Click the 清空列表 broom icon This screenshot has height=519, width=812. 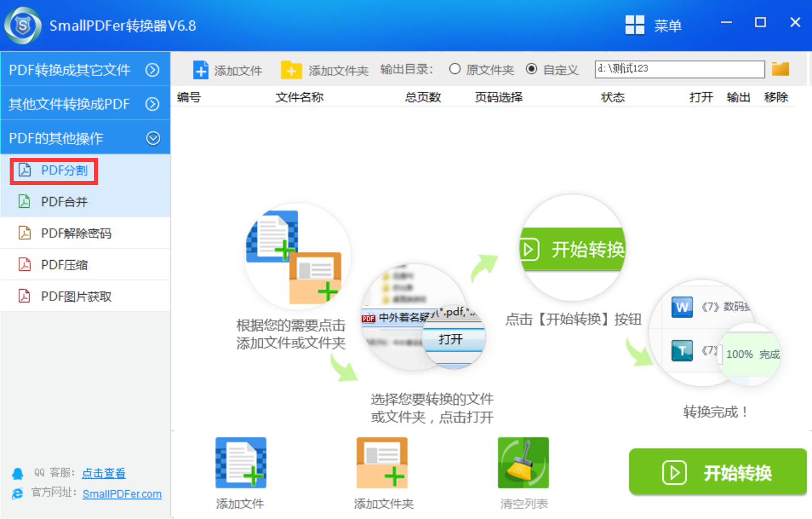523,463
